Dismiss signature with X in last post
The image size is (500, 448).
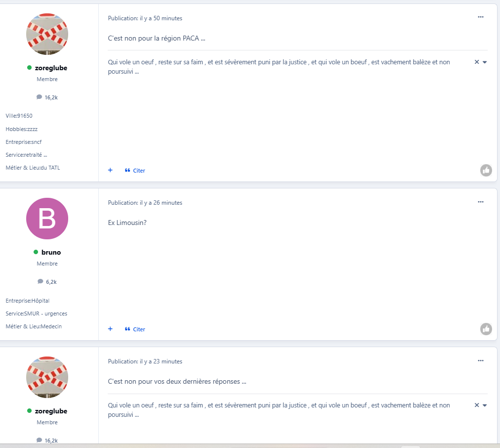pyautogui.click(x=477, y=405)
